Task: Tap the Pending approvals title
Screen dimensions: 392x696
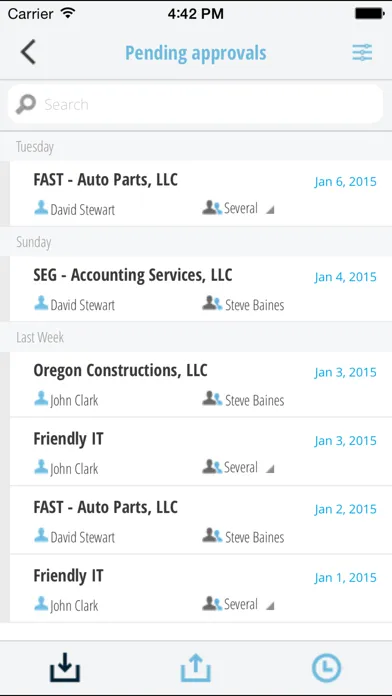Action: [196, 53]
